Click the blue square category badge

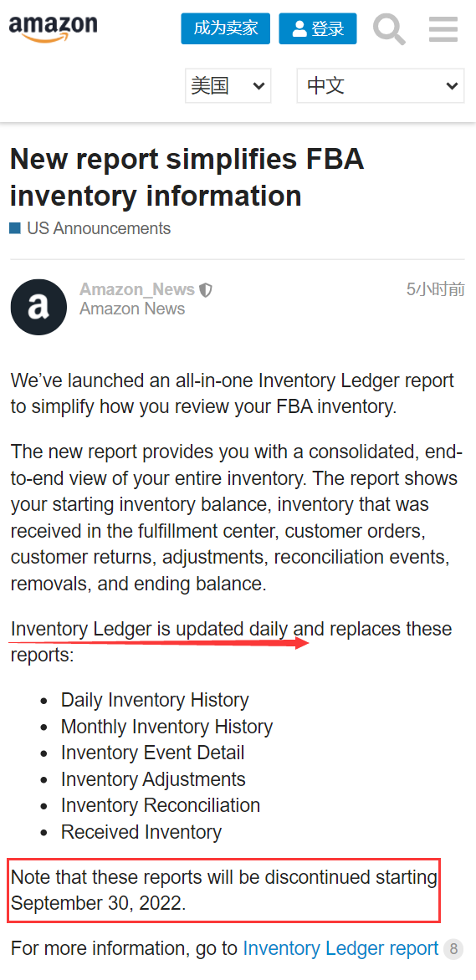point(15,229)
